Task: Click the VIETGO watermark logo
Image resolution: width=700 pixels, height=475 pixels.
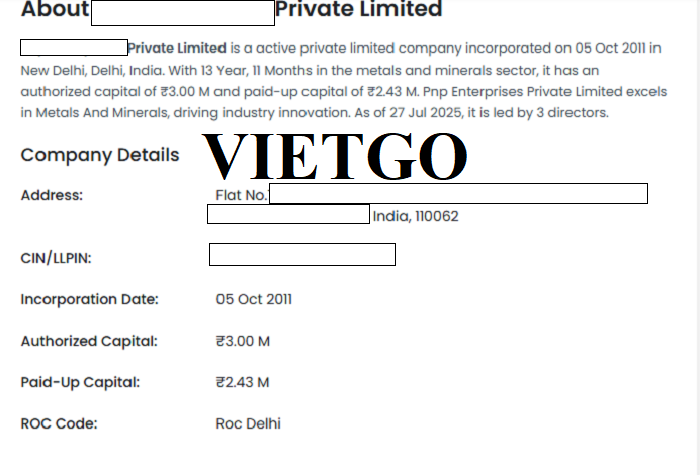Action: 336,156
